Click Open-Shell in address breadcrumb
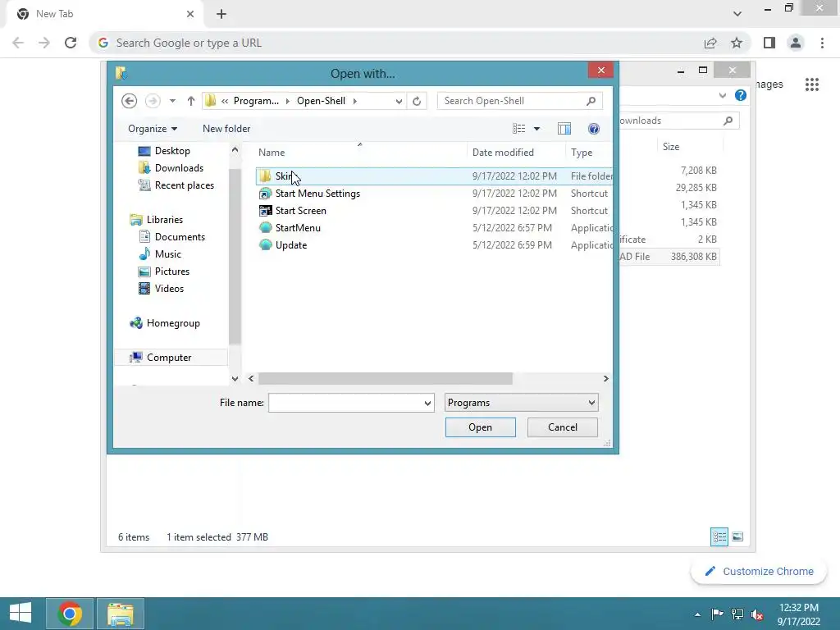 [x=321, y=101]
